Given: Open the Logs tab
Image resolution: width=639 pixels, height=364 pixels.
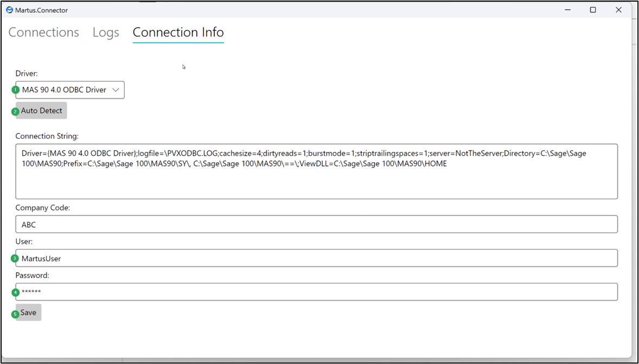Looking at the screenshot, I should [x=106, y=32].
